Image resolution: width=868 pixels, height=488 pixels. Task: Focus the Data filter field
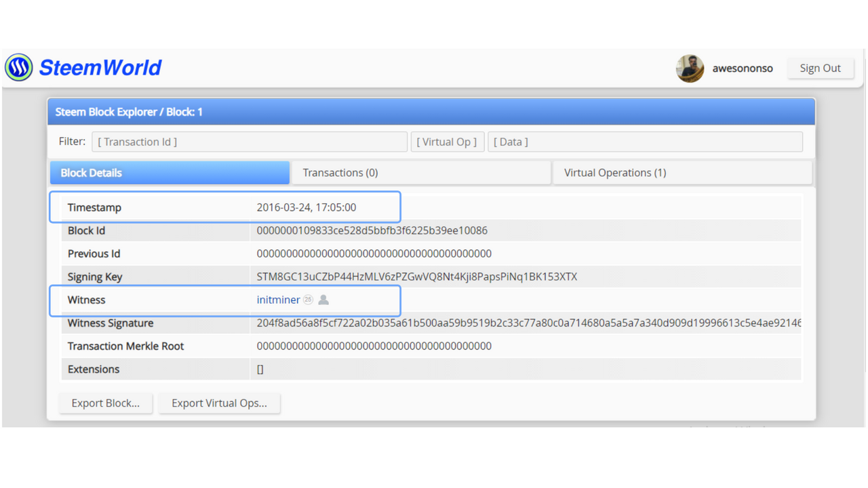click(x=645, y=142)
